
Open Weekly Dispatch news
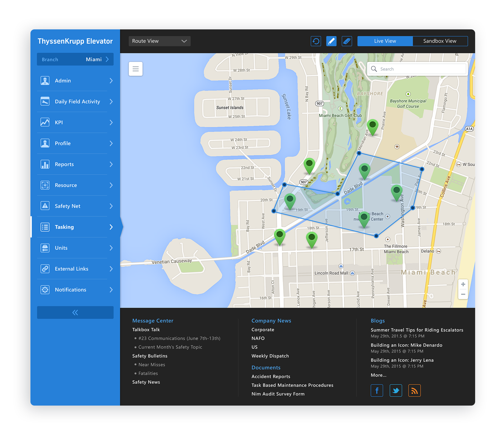coord(270,356)
